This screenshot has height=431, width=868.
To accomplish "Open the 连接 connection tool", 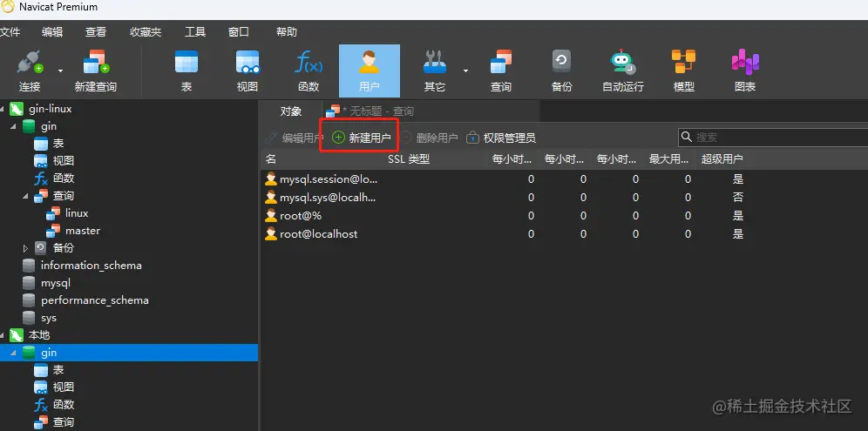I will [30, 71].
